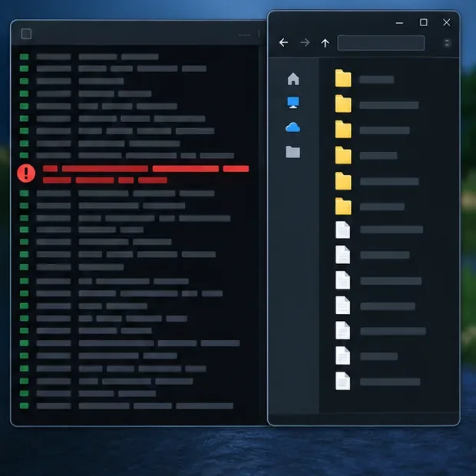The width and height of the screenshot is (476, 476).
Task: Click the square icon in log window title bar
Action: pyautogui.click(x=26, y=34)
